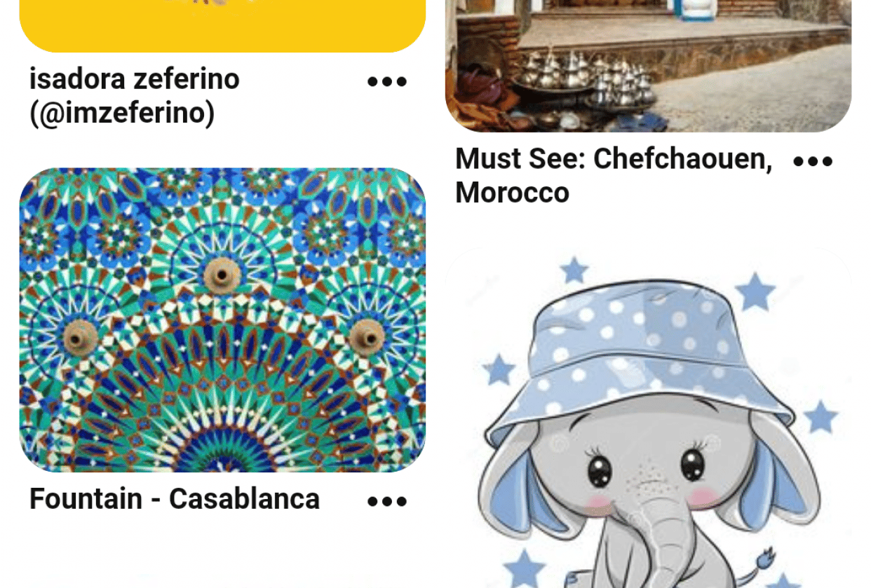Viewport: 871px width, 588px height.
Task: Tap the topmost brass spout on mosaic
Action: click(222, 275)
